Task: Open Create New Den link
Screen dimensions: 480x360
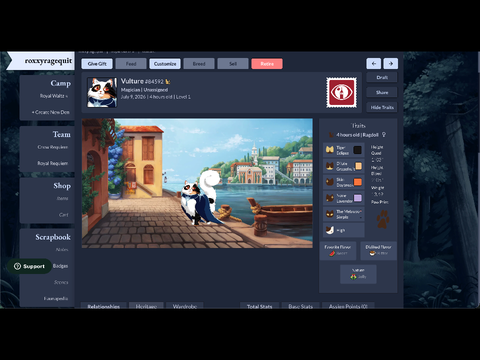Action: coord(51,112)
